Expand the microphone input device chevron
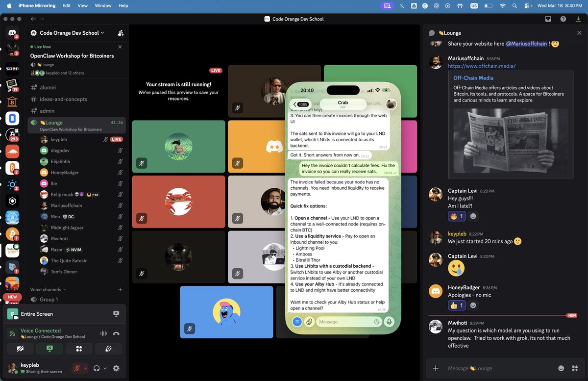This screenshot has height=381, width=588. [85, 368]
